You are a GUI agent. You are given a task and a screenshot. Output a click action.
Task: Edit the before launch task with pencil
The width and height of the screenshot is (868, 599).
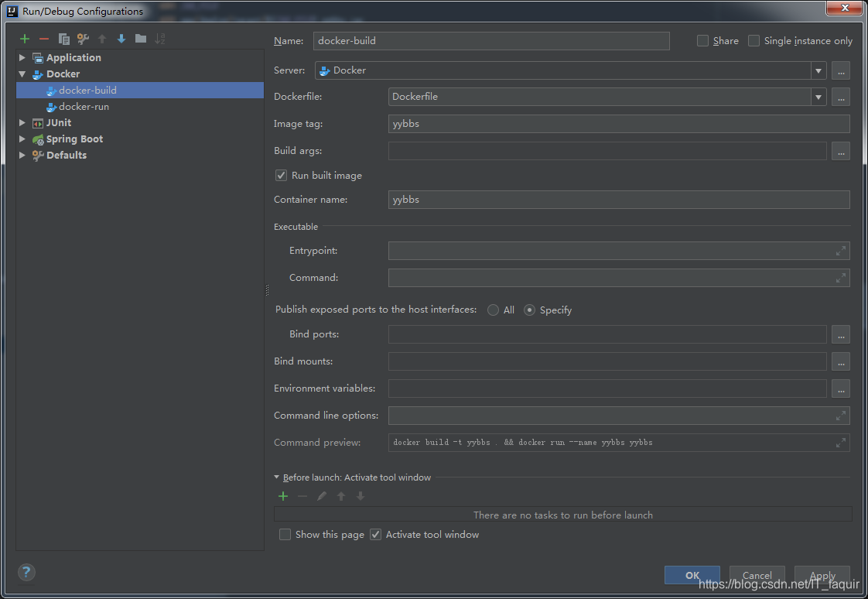click(x=322, y=496)
